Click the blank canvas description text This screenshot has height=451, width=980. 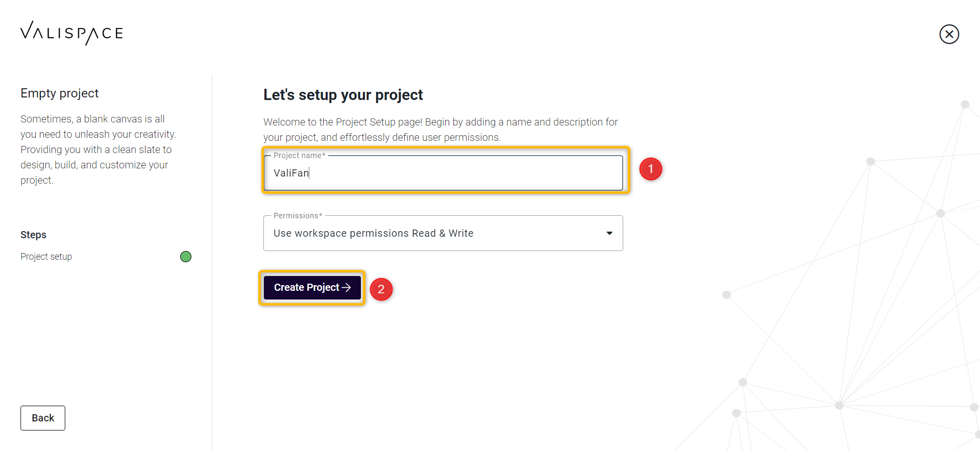[98, 149]
